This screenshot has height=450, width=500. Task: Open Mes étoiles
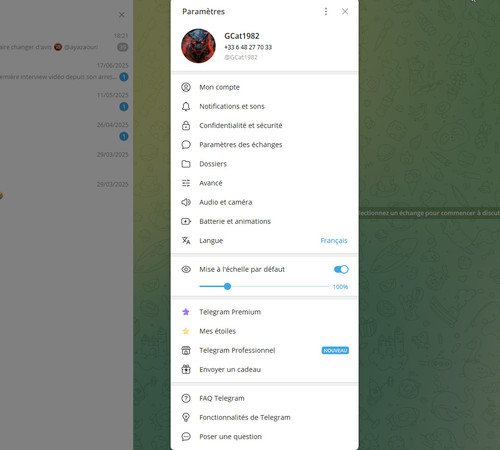(265, 331)
